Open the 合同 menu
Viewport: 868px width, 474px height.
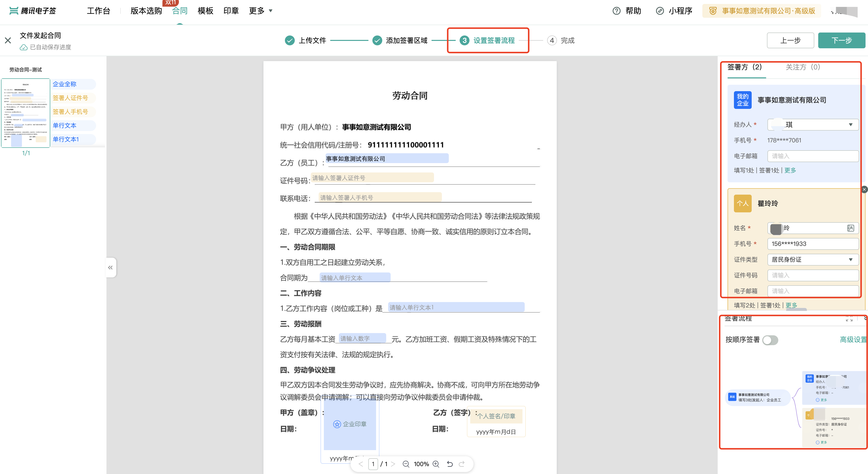180,11
